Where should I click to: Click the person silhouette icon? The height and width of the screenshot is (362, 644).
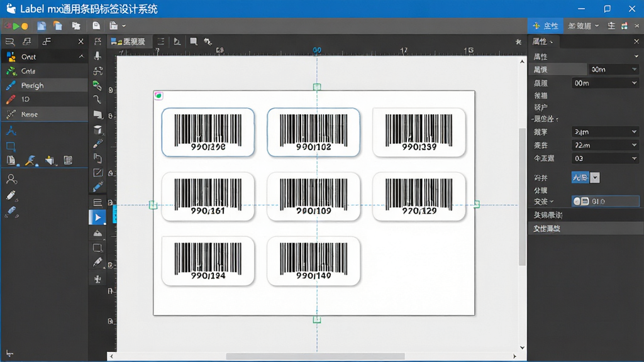point(11,179)
